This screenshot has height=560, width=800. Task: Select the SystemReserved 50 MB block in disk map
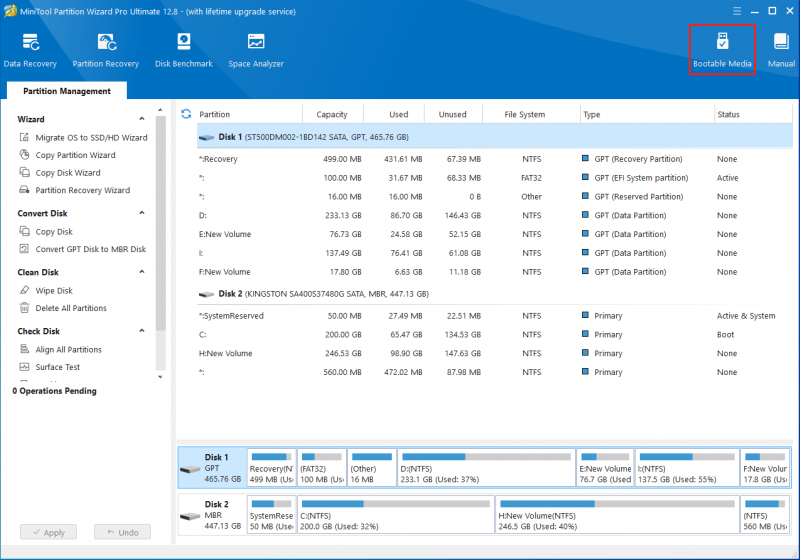tap(271, 515)
